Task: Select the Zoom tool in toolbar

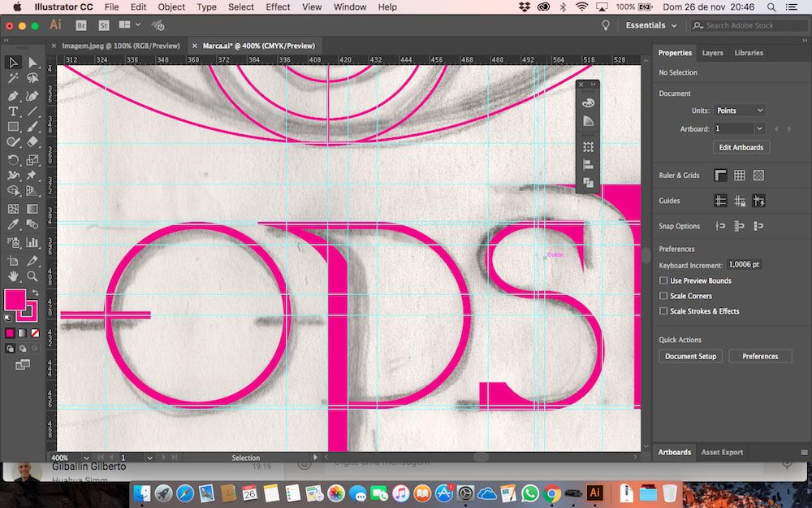Action: [x=32, y=276]
